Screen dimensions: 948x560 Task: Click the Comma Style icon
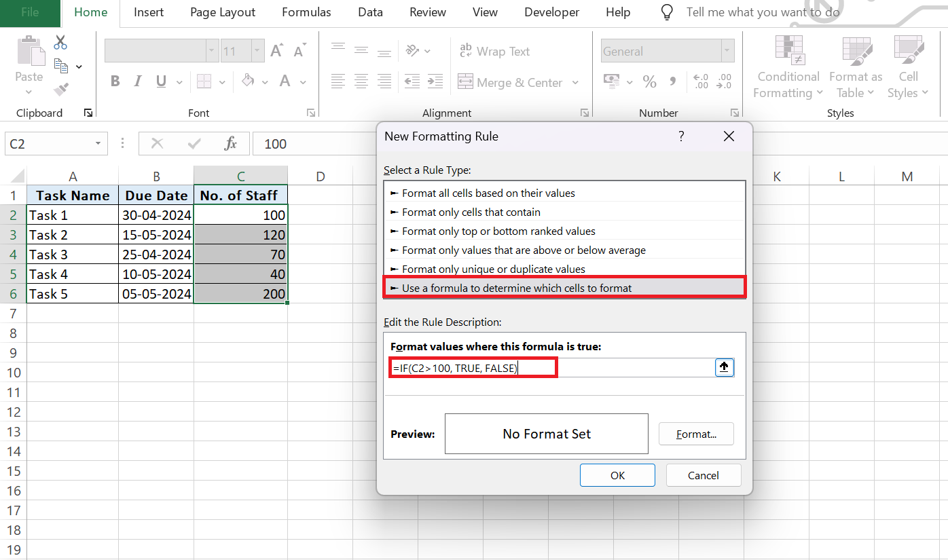coord(673,81)
